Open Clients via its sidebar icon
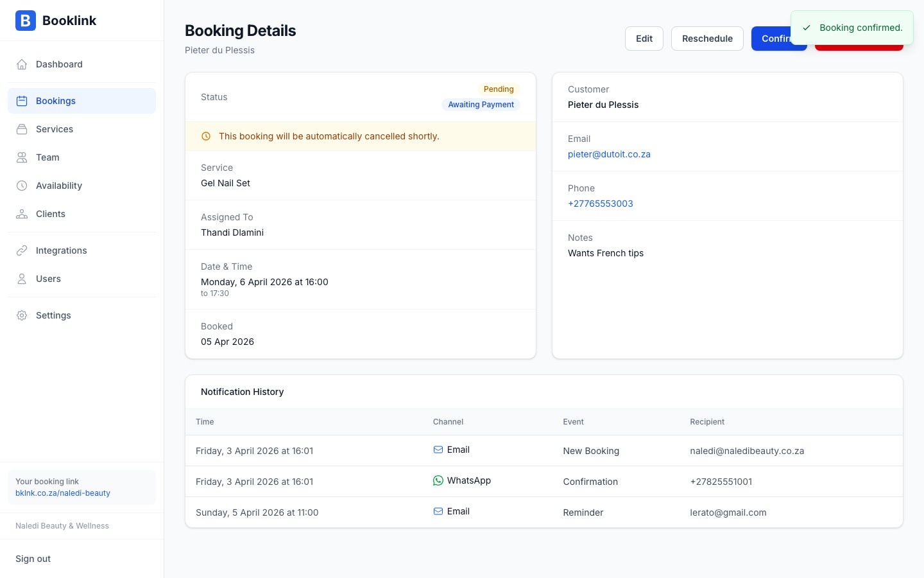Viewport: 924px width, 578px height. (22, 214)
